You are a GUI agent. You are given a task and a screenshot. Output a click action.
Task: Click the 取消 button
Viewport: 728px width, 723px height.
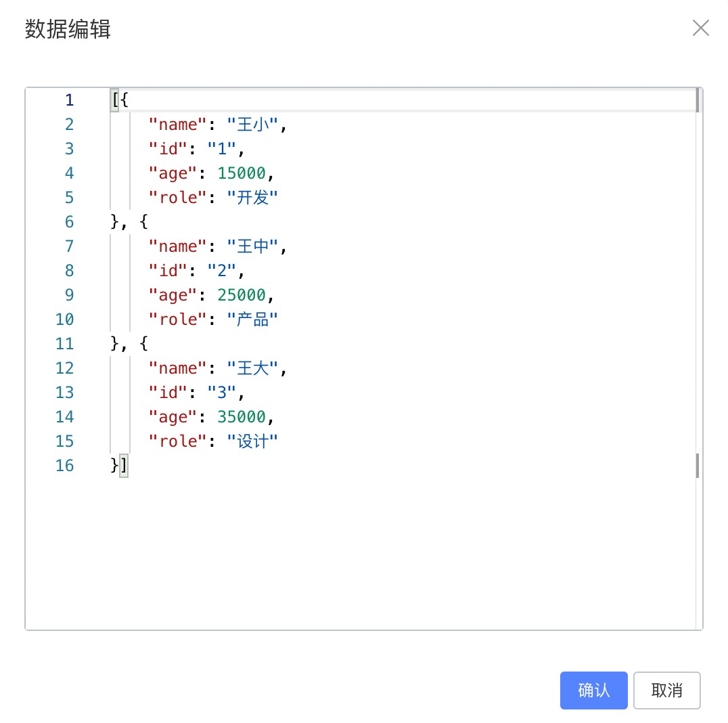click(666, 690)
